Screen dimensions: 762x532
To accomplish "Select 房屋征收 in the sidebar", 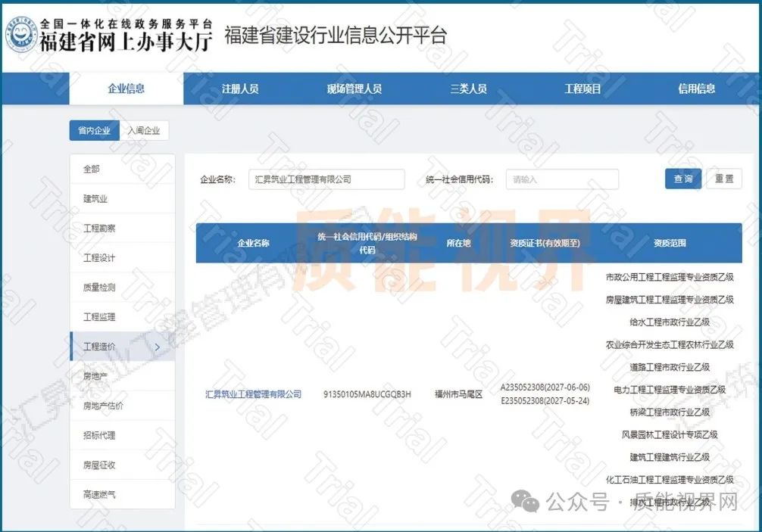I will (x=123, y=465).
